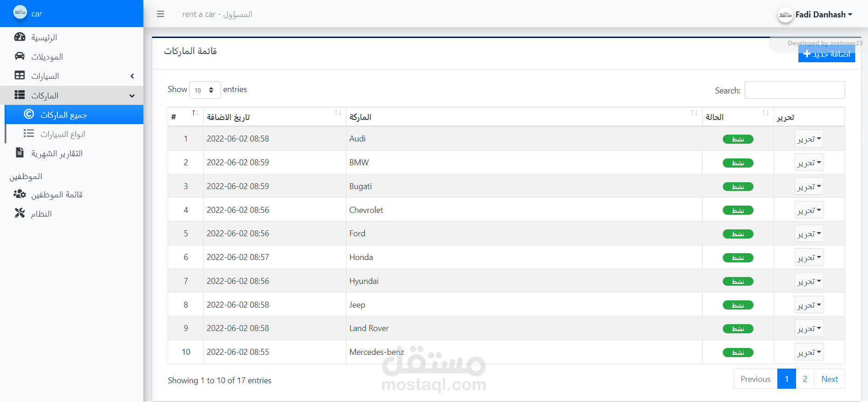Click Audi status badge نشط

coord(738,139)
